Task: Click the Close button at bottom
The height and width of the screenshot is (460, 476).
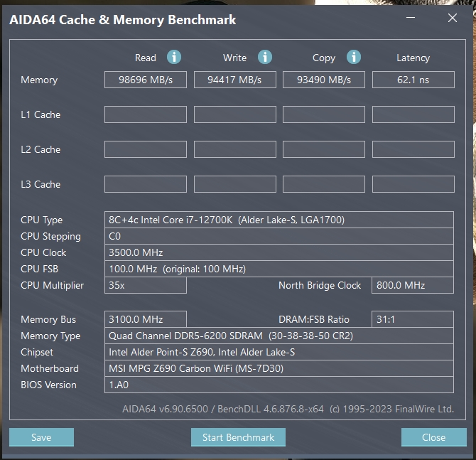Action: [433, 437]
